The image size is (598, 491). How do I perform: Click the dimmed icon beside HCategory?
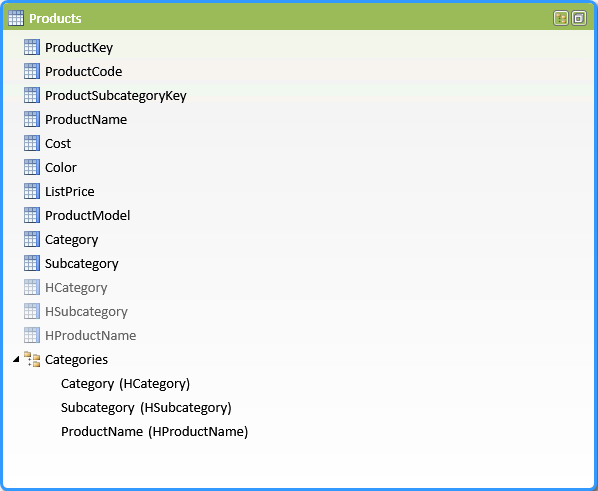[x=32, y=287]
